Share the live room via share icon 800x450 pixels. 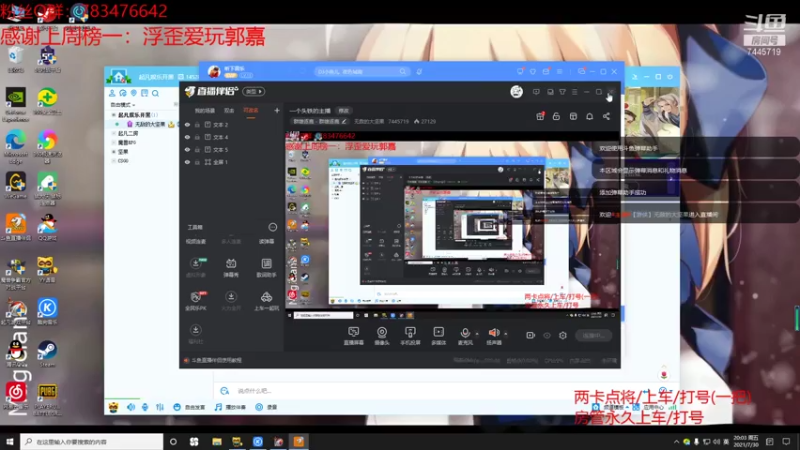606,116
